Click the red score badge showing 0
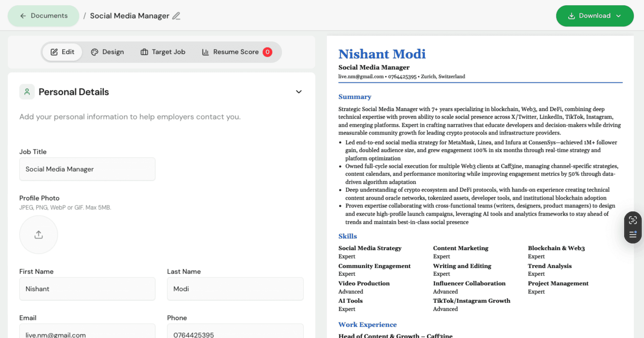Image resolution: width=644 pixels, height=338 pixels. point(267,52)
